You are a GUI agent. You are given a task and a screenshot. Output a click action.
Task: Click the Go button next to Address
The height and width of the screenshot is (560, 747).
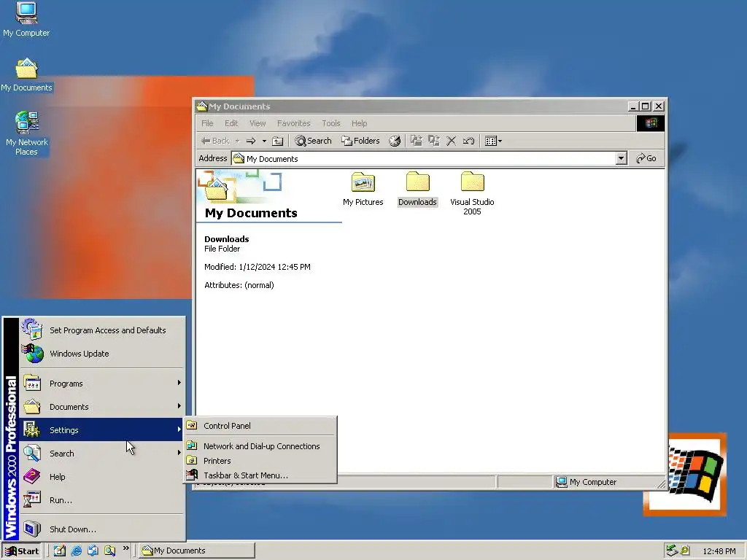pos(646,158)
